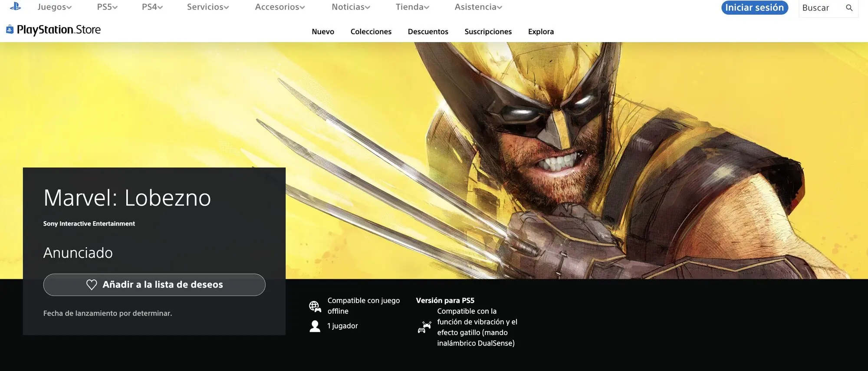This screenshot has width=868, height=371.
Task: Open the Descuentos store tab
Action: (428, 32)
